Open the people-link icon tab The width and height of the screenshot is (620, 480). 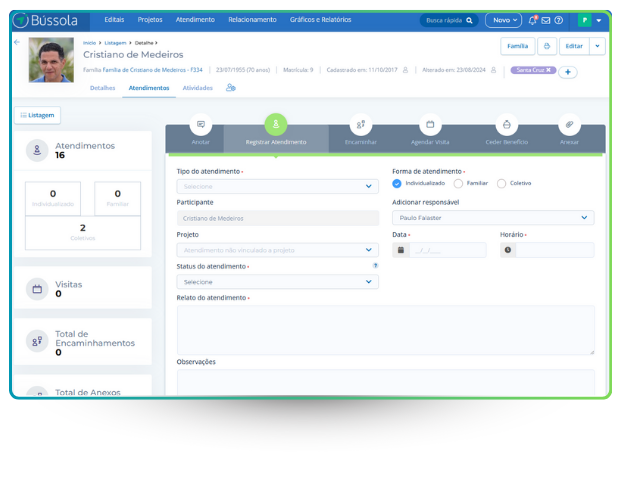pyautogui.click(x=231, y=87)
